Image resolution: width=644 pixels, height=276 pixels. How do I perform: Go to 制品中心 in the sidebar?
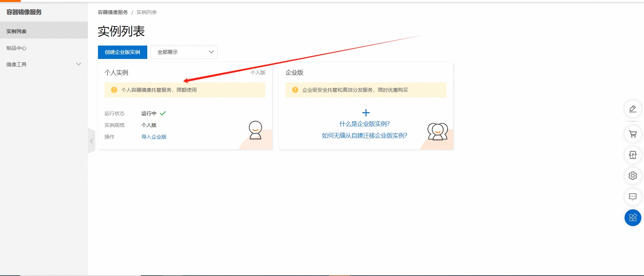click(x=16, y=48)
